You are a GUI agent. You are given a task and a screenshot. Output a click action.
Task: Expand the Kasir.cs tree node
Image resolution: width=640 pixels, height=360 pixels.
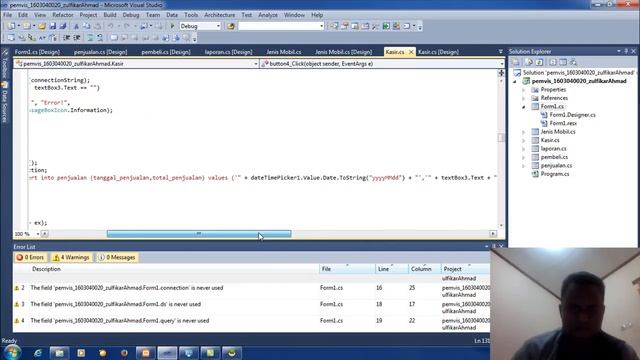[x=524, y=140]
